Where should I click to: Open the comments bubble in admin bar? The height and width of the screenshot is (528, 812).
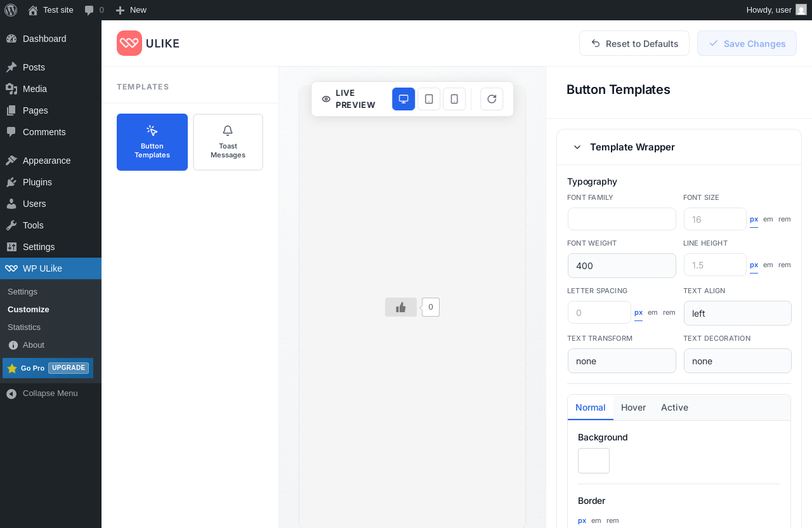pyautogui.click(x=89, y=10)
